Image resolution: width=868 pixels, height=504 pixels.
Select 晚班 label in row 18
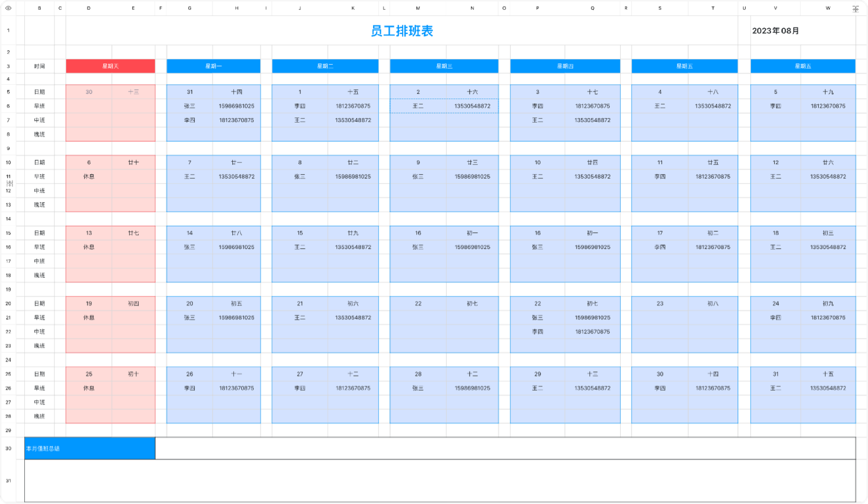(x=40, y=275)
